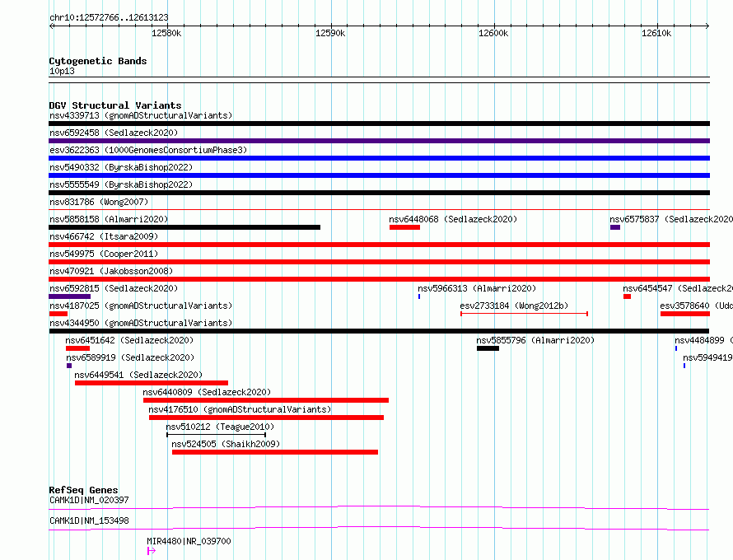Select nsv510212 Teague2010 label
Image resolution: width=733 pixels, height=560 pixels.
click(x=220, y=427)
